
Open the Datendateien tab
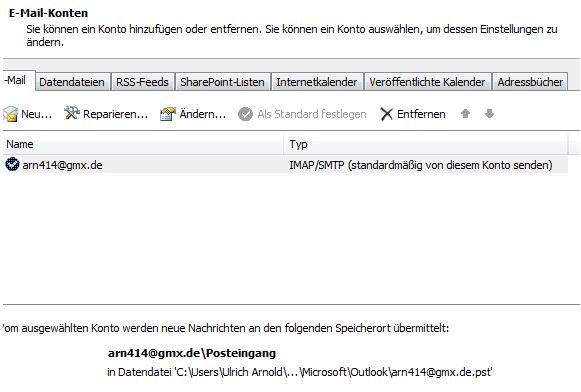[x=72, y=82]
